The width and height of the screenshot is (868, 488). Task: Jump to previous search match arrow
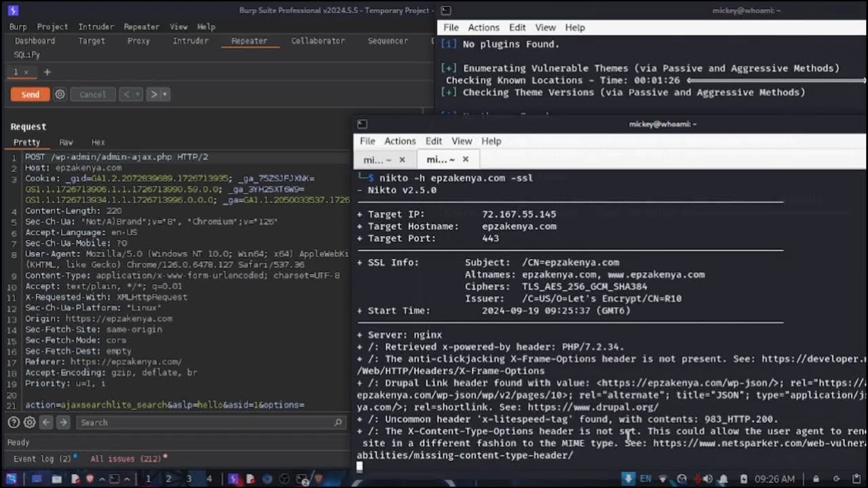(x=46, y=422)
